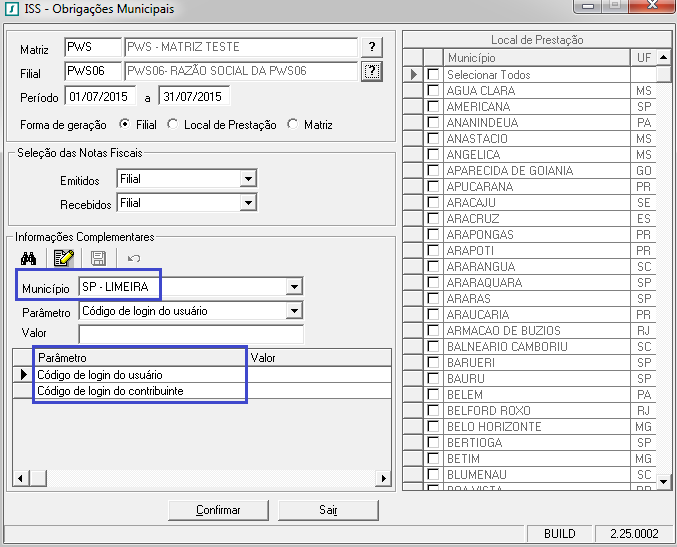This screenshot has height=547, width=677.
Task: Click parameter grid scroll left arrow
Action: [x=20, y=478]
